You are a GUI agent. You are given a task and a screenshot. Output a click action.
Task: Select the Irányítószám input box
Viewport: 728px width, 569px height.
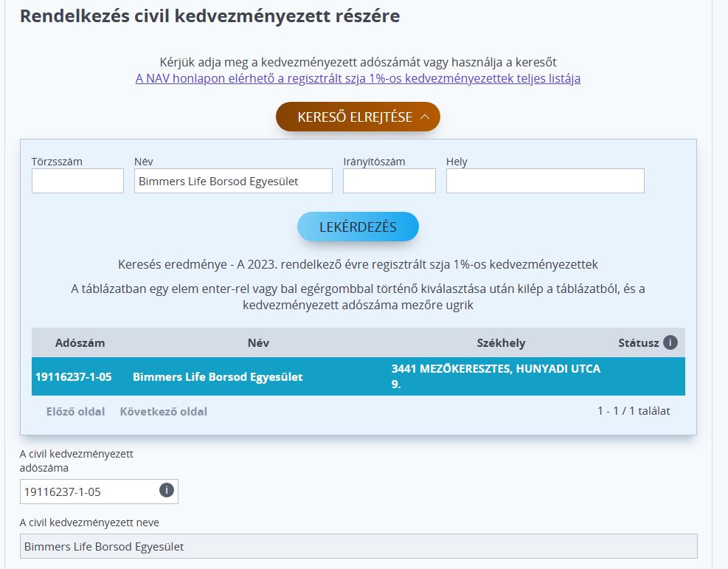(389, 181)
